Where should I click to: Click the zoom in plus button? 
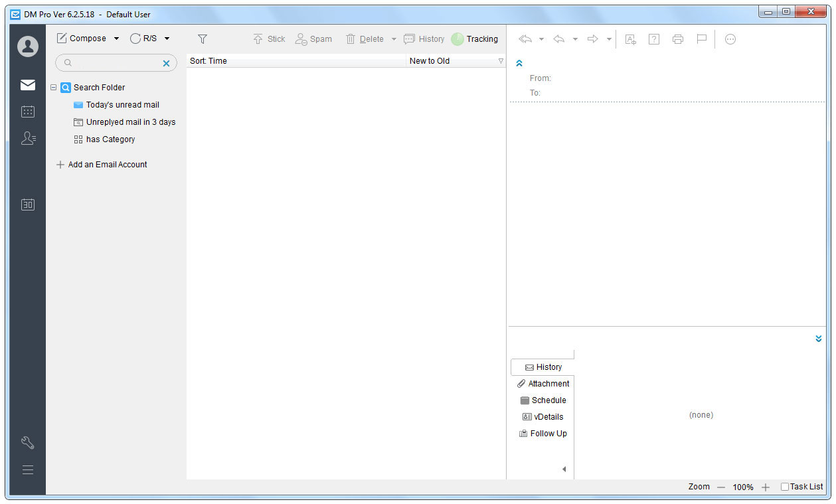(766, 487)
